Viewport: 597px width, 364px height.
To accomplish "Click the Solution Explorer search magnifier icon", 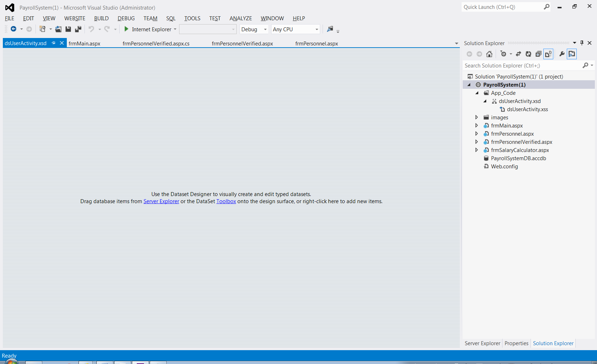I will (585, 65).
